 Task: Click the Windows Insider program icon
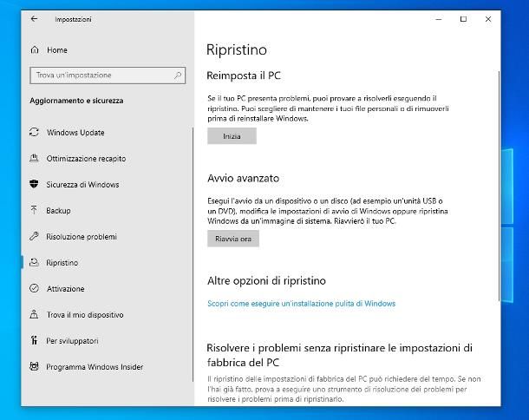pos(34,366)
